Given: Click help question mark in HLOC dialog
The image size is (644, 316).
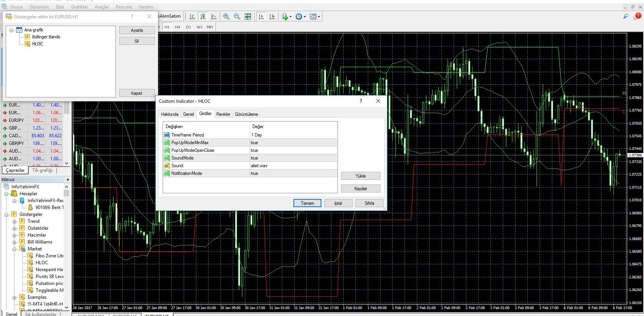Looking at the screenshot, I should click(x=361, y=101).
